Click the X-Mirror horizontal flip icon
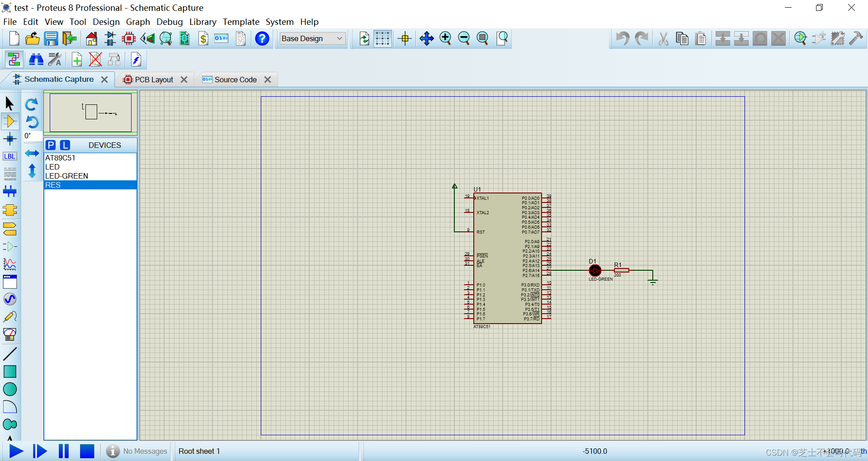868x461 pixels. [32, 153]
